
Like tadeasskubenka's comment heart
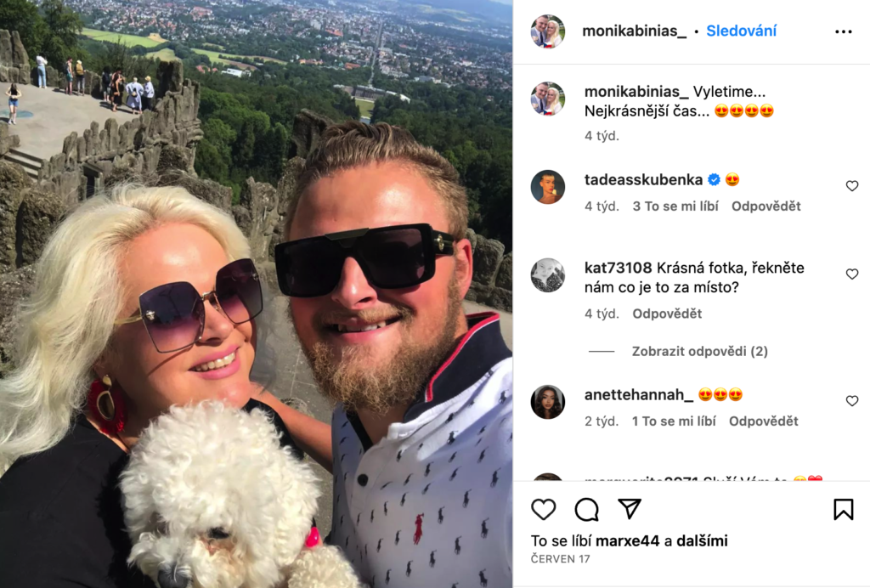[x=852, y=186]
